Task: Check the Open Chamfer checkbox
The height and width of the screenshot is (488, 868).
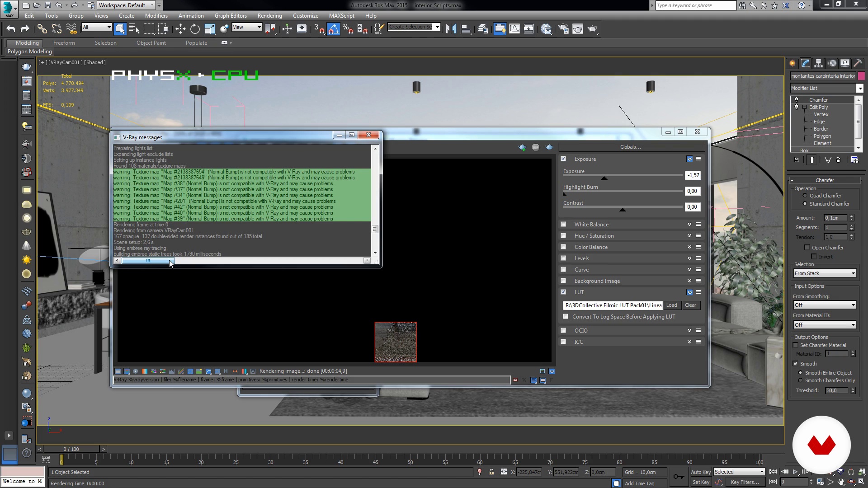Action: pyautogui.click(x=807, y=248)
